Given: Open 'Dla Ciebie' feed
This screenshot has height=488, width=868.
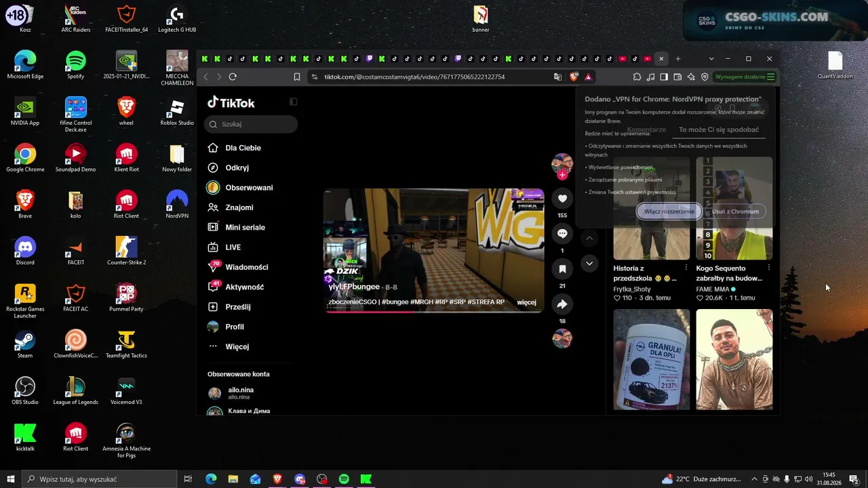Looking at the screenshot, I should pos(235,148).
